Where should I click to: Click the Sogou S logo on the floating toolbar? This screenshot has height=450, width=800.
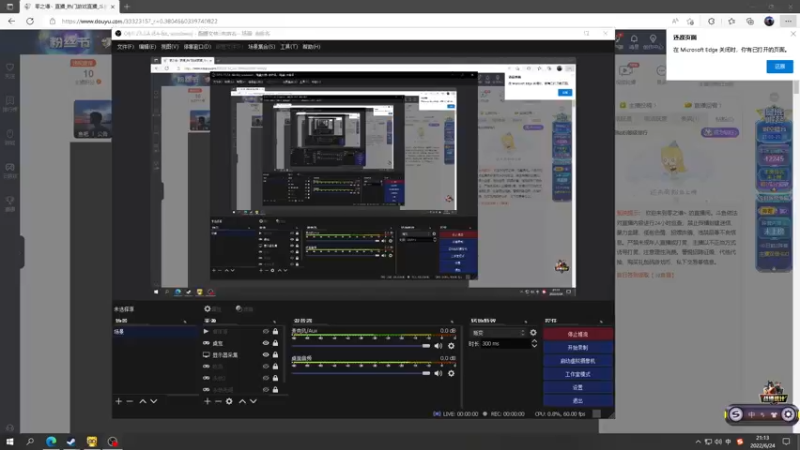click(x=736, y=414)
